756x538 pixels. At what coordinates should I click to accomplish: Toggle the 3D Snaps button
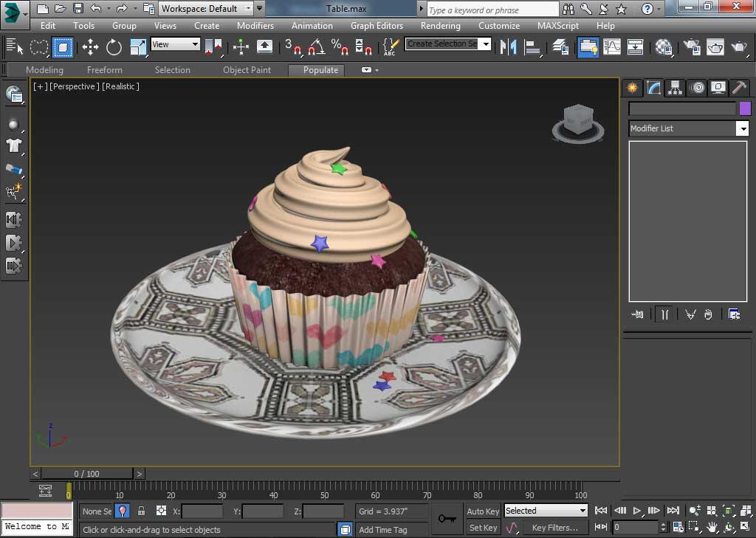294,47
